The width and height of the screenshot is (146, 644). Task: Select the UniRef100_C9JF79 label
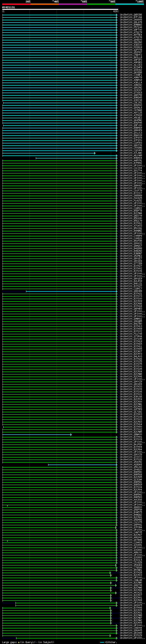click(x=131, y=191)
